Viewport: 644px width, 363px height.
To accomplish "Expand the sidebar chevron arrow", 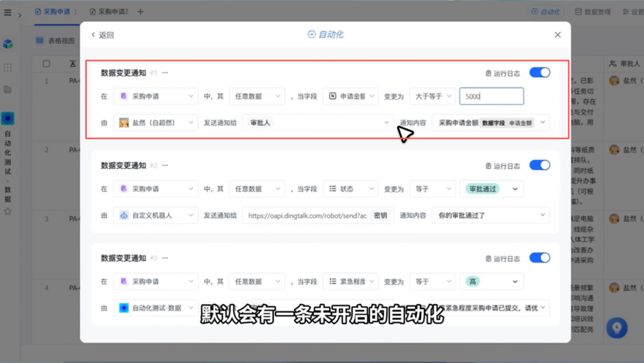I will tap(20, 15).
